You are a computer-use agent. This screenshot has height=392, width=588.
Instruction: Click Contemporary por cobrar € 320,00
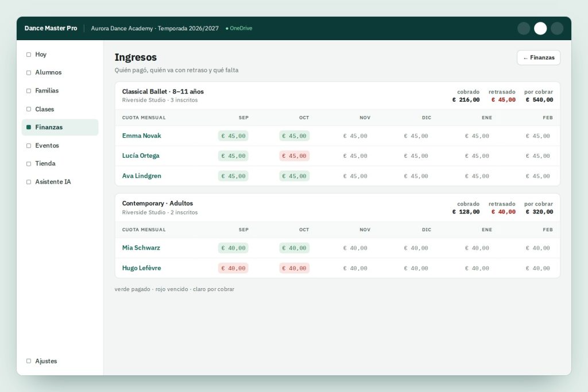pyautogui.click(x=539, y=212)
